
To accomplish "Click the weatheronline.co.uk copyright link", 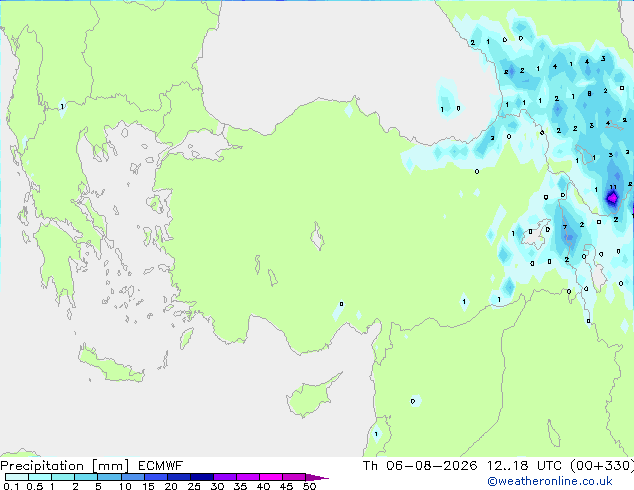I will click(550, 481).
